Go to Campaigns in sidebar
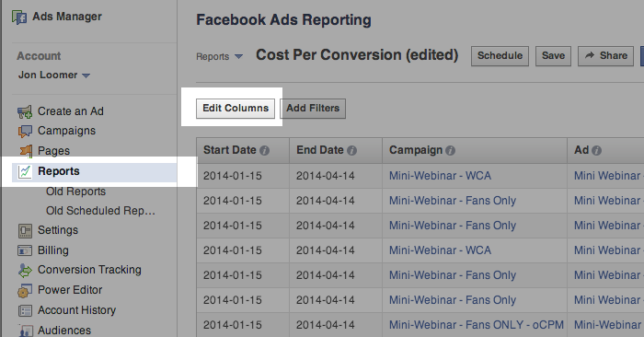644x337 pixels. [x=66, y=131]
